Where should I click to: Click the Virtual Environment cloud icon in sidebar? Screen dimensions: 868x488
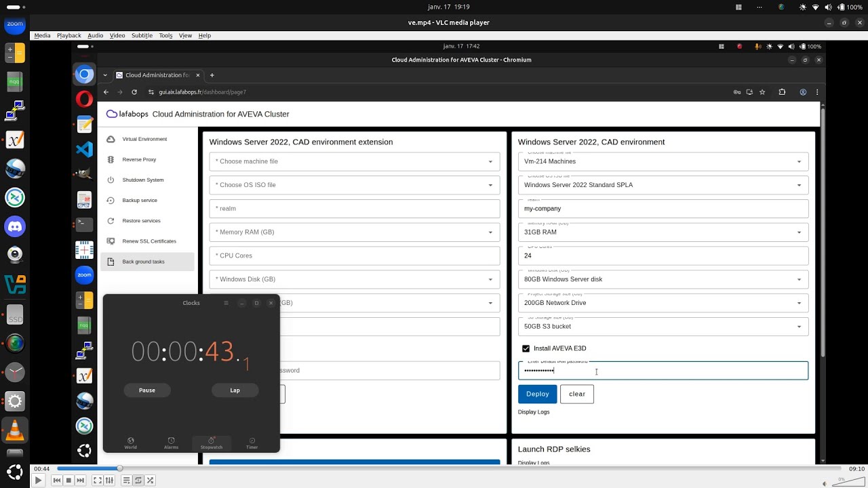[111, 139]
